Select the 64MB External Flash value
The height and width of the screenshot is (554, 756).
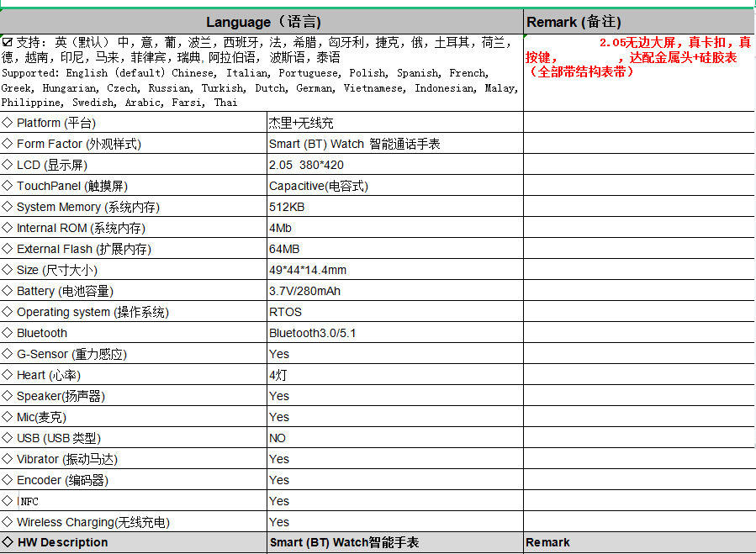284,249
